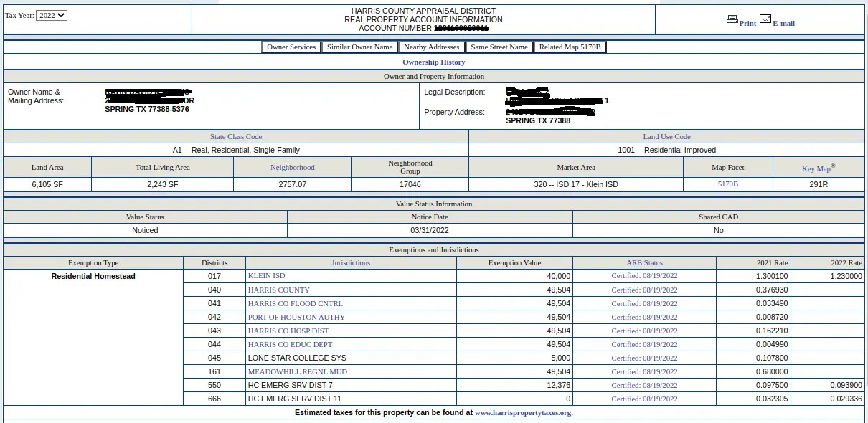This screenshot has width=868, height=423.
Task: Open the Key Map header link
Action: tap(817, 168)
